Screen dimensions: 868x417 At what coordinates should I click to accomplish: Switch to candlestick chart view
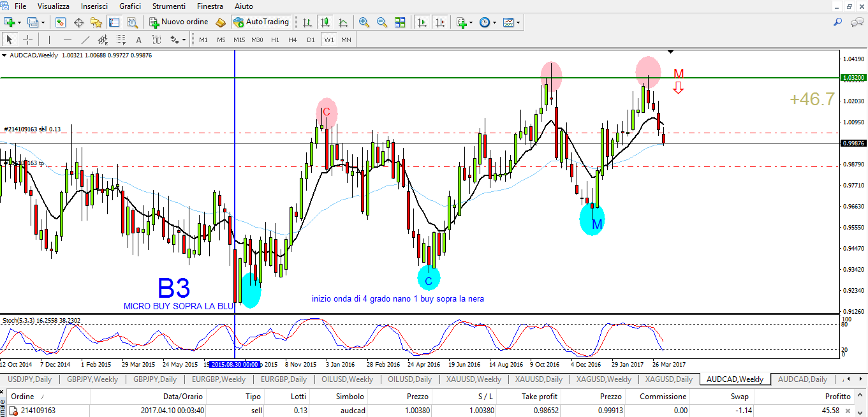pyautogui.click(x=325, y=22)
